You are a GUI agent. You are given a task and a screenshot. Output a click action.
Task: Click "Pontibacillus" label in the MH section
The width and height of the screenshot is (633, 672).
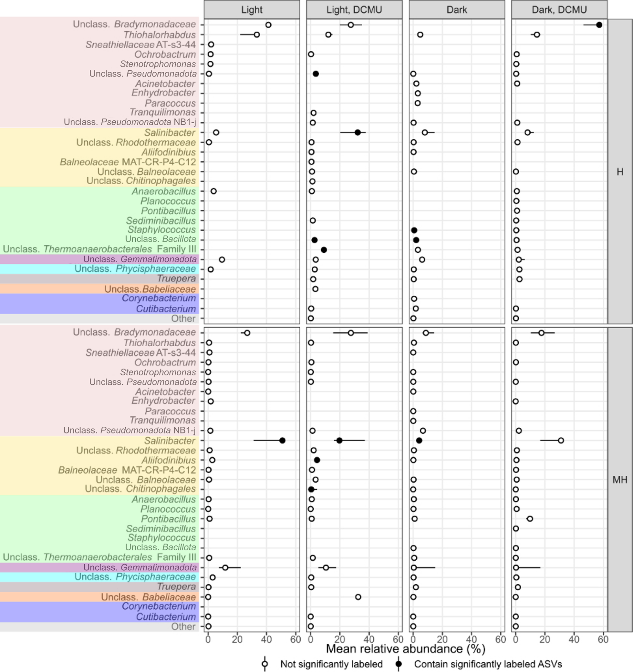(x=168, y=519)
